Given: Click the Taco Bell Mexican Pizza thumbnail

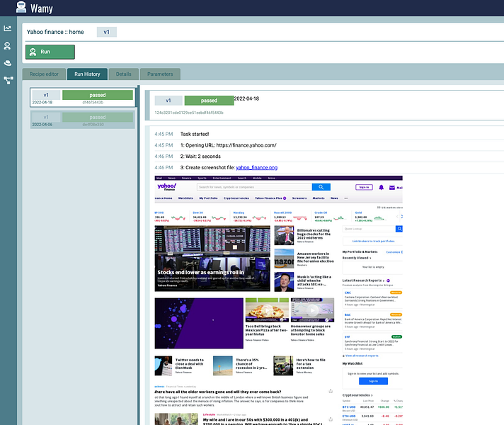Looking at the screenshot, I should point(267,310).
